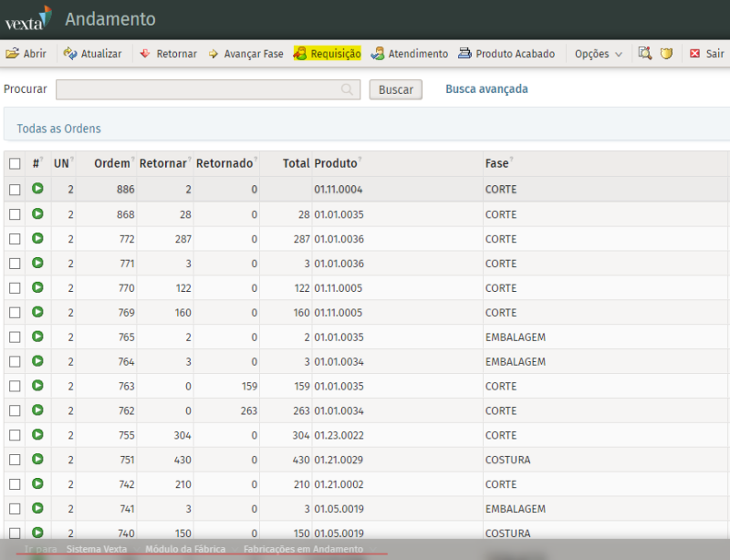This screenshot has height=560, width=730.
Task: Click the magnifier icon beside Opções
Action: pos(644,54)
